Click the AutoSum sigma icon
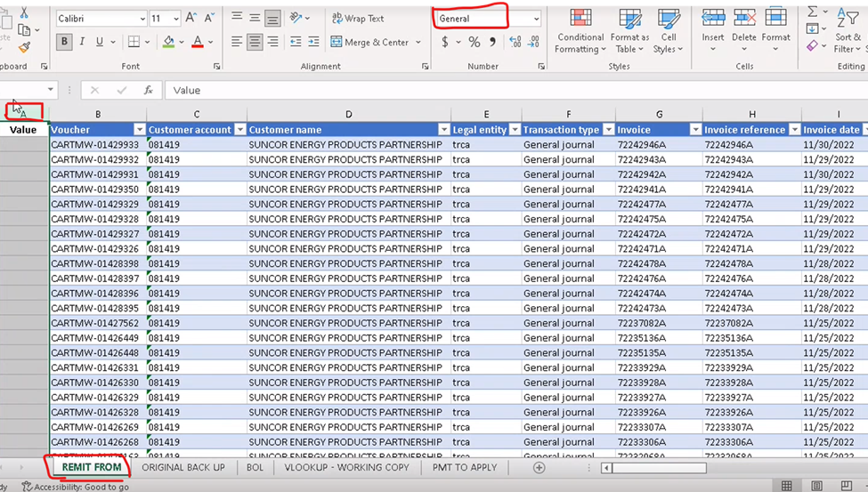This screenshot has height=492, width=868. pyautogui.click(x=812, y=12)
